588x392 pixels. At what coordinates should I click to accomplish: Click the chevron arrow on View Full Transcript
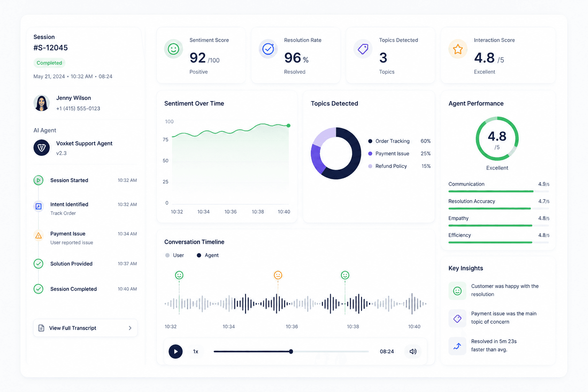click(130, 328)
